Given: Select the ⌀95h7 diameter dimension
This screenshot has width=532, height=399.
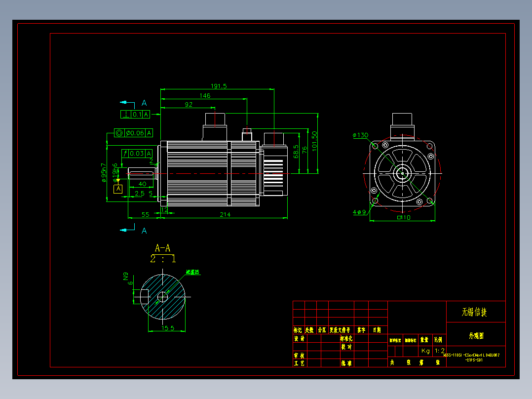Looking at the screenshot, I should [x=104, y=173].
